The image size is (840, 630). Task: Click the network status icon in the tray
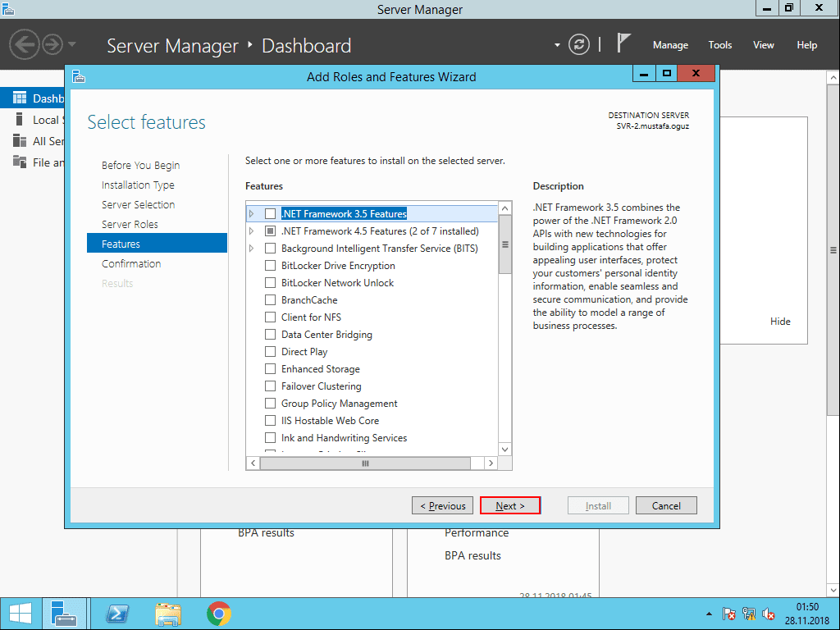[x=749, y=614]
